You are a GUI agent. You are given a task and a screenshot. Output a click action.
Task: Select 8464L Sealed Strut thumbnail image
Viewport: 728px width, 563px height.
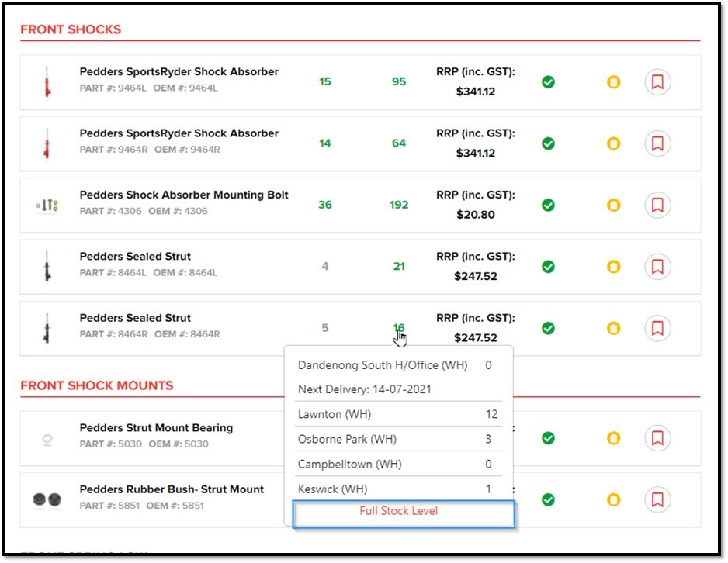click(47, 267)
